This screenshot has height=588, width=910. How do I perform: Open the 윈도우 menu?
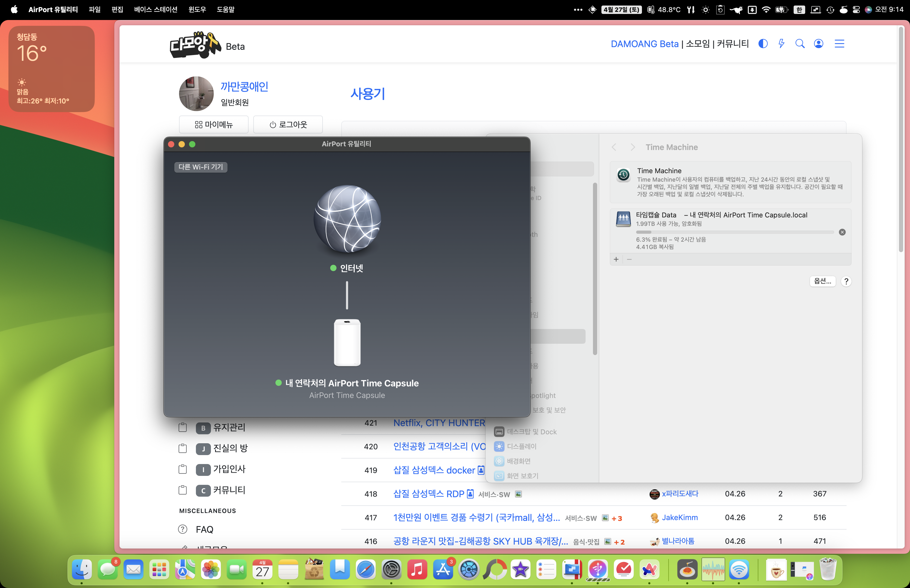(197, 9)
